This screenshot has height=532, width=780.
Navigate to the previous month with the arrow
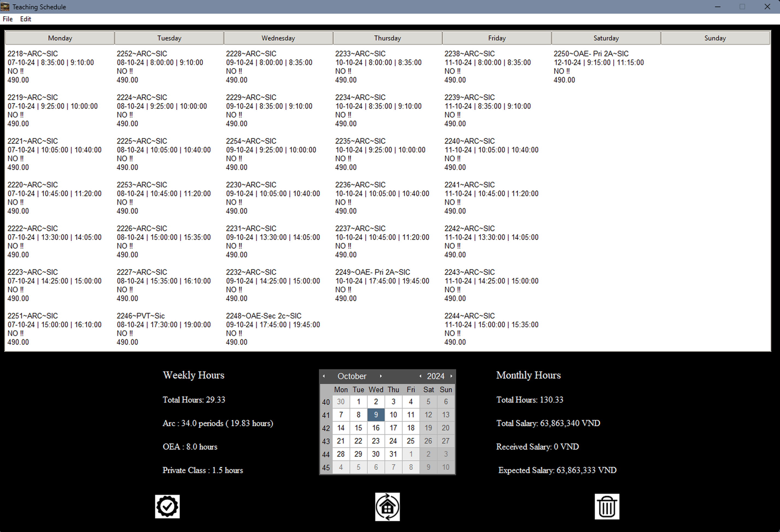tap(324, 376)
